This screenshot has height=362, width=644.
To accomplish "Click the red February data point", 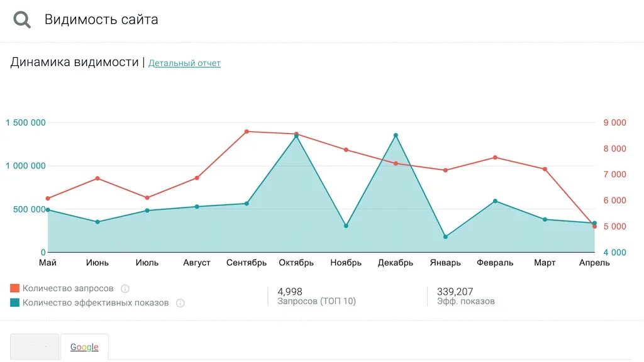I will [496, 158].
